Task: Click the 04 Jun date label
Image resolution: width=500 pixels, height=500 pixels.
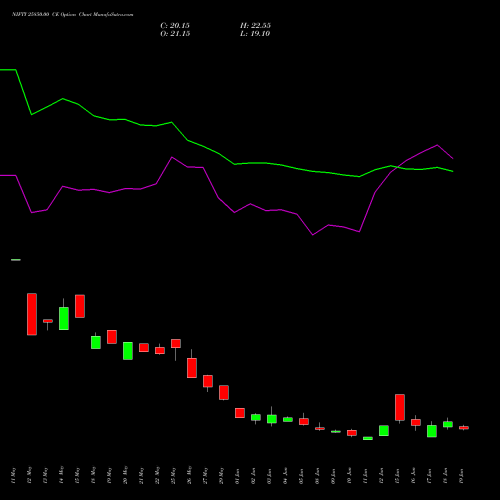Action: coord(285,476)
